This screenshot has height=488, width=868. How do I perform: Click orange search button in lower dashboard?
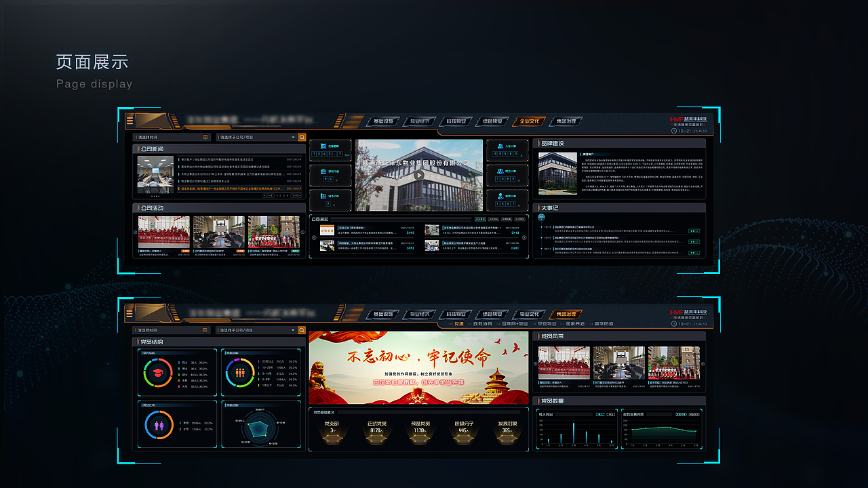pyautogui.click(x=302, y=330)
